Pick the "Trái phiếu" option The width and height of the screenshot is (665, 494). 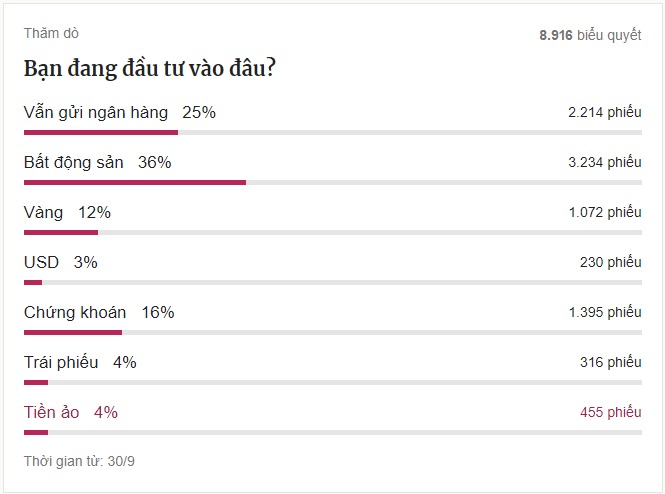[61, 362]
